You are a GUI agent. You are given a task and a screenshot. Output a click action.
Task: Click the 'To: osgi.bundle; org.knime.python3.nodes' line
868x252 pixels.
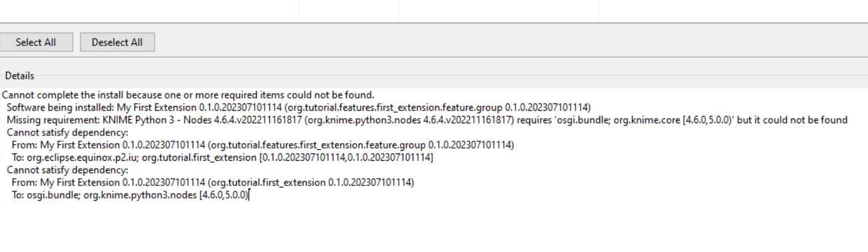click(130, 195)
